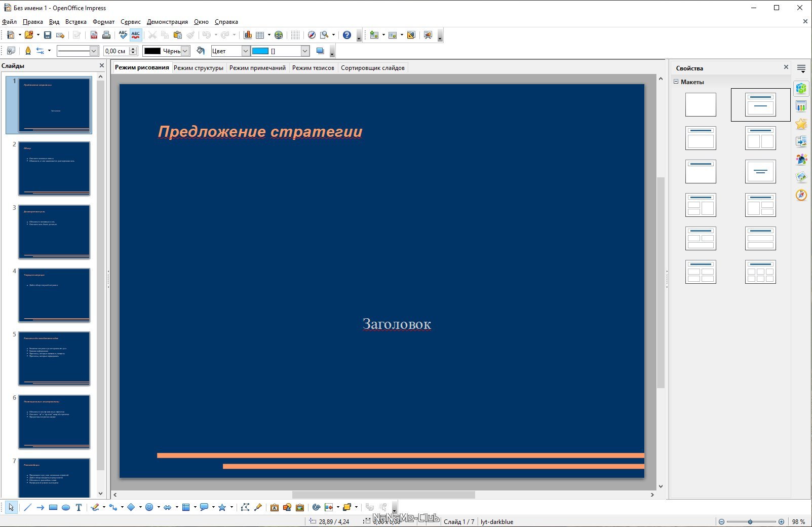This screenshot has width=812, height=527.
Task: Open the sidebar Gallery panel icon
Action: [801, 177]
